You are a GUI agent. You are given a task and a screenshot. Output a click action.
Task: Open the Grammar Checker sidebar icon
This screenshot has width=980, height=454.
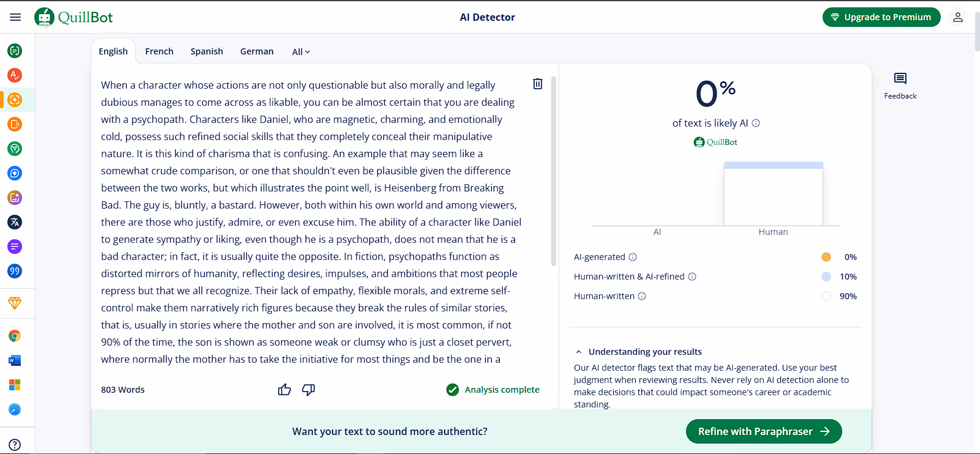(15, 75)
